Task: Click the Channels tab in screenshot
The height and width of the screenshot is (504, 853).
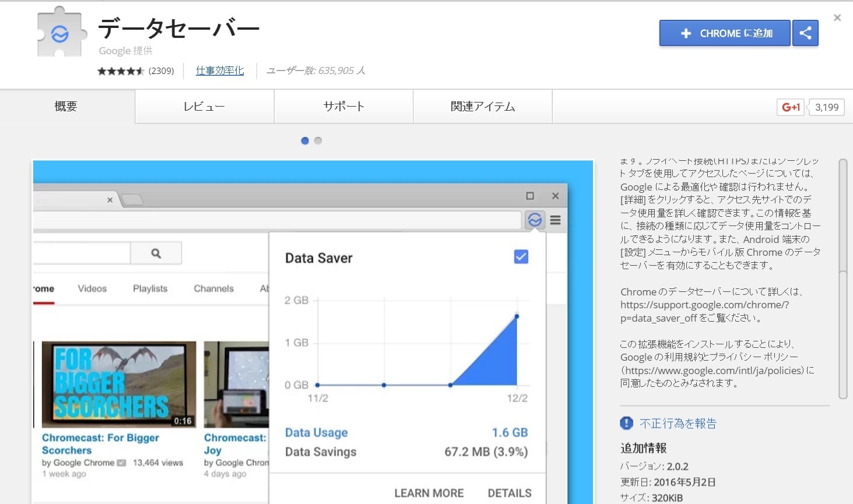Action: pyautogui.click(x=213, y=288)
